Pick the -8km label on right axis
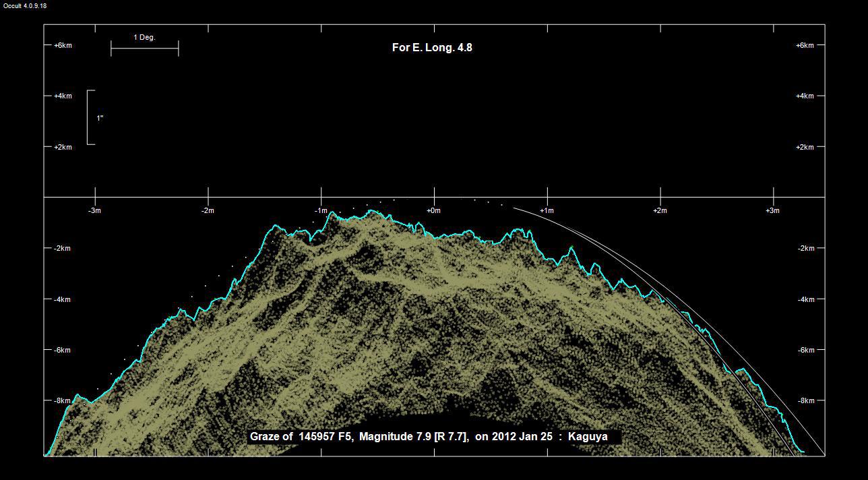This screenshot has height=480, width=868. (806, 400)
